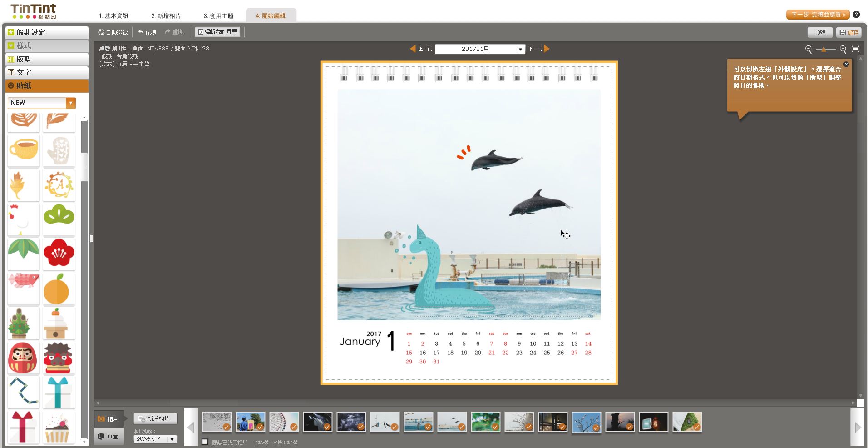This screenshot has width=868, height=448.
Task: Switch to the 相片 bottom tab
Action: pyautogui.click(x=108, y=419)
